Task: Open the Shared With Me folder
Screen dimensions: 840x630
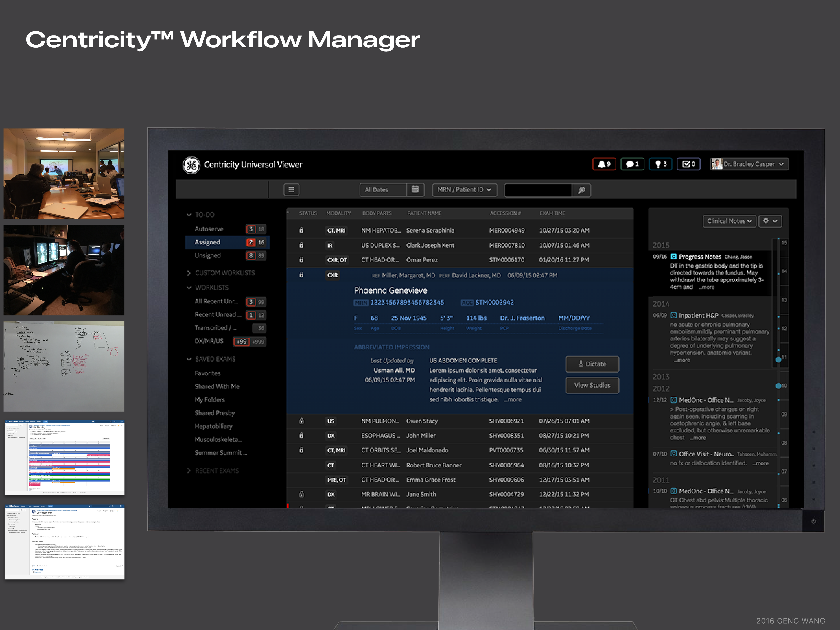Action: pos(217,386)
